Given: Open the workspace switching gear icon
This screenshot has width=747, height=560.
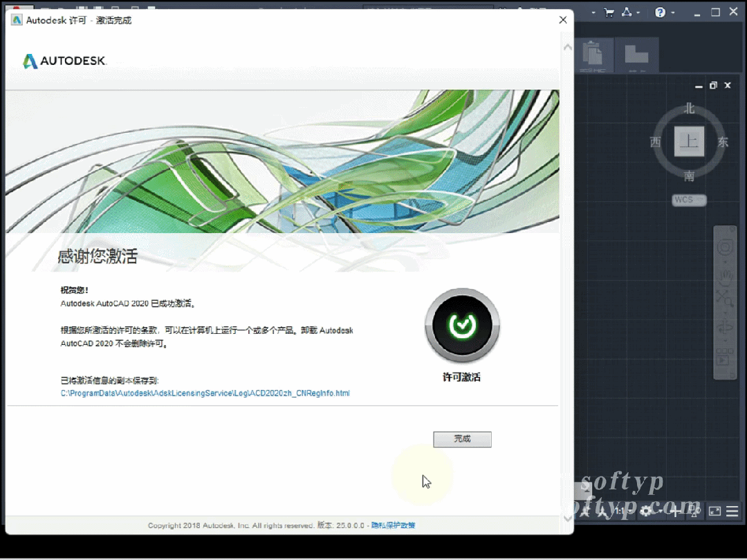Looking at the screenshot, I should tap(645, 511).
